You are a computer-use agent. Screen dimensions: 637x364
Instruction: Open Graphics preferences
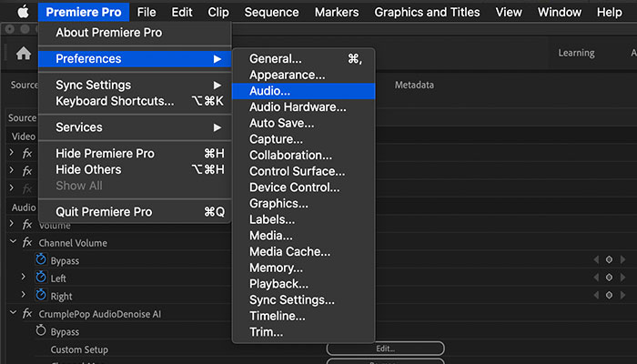click(303, 204)
